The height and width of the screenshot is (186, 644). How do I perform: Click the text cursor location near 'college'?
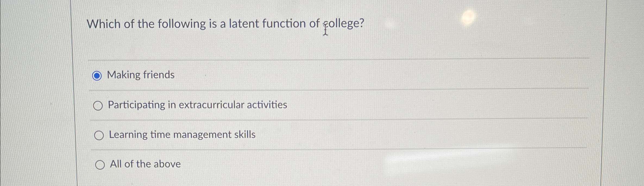pyautogui.click(x=326, y=30)
